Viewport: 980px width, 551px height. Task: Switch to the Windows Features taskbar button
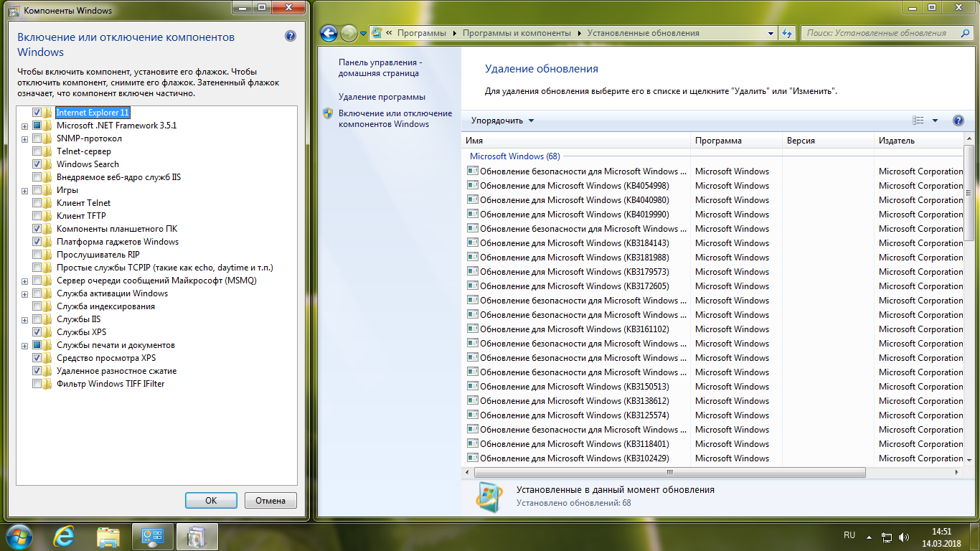[197, 536]
